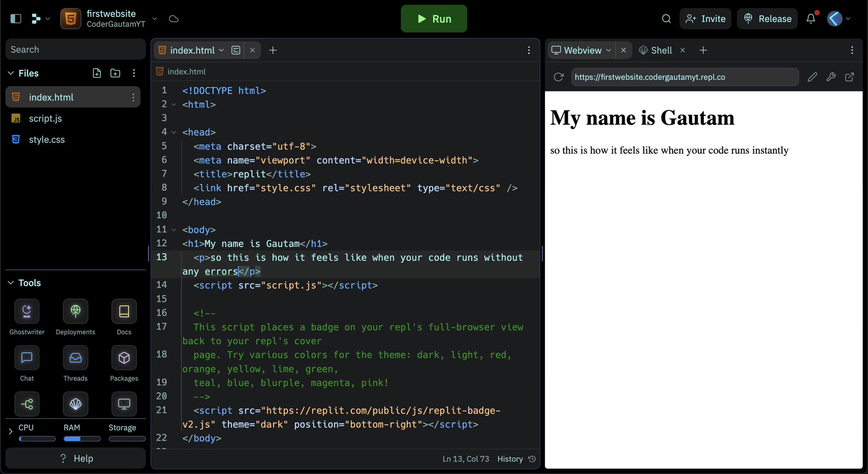Collapse the Tools section
The image size is (868, 474).
click(x=11, y=283)
